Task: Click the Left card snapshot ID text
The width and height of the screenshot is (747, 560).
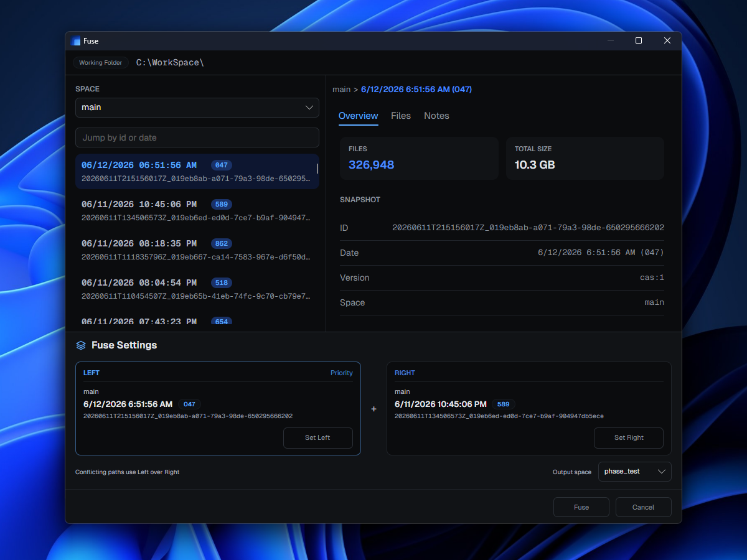Action: (188, 416)
